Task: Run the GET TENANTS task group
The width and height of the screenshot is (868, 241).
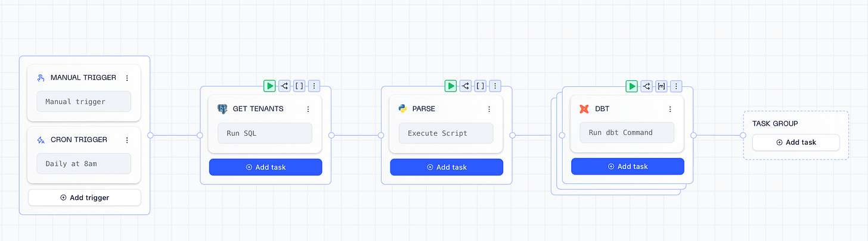Action: pos(269,86)
